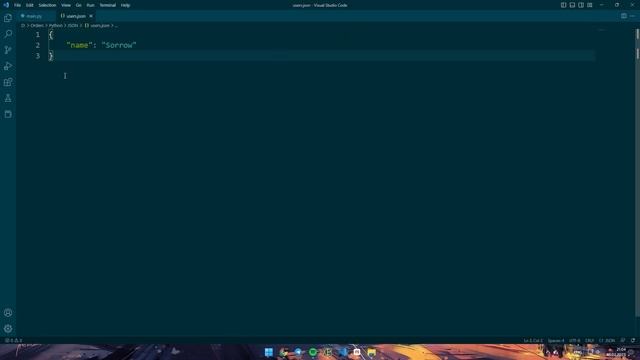Click the notifications bell in status bar
Screen dimensions: 640x360
pyautogui.click(x=633, y=340)
